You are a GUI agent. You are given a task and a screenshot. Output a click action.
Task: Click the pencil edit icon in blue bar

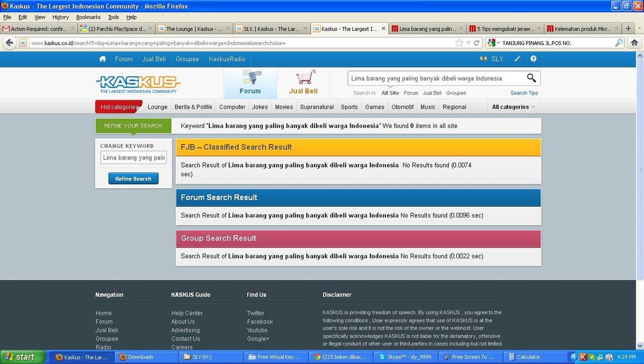tap(517, 59)
